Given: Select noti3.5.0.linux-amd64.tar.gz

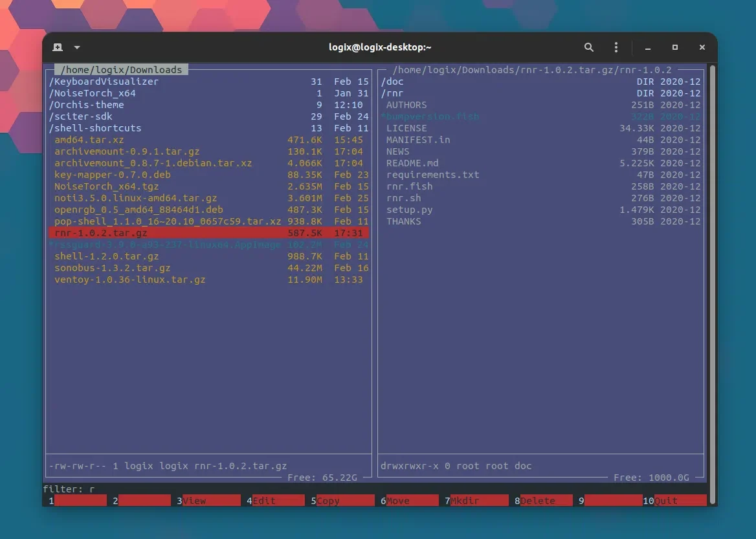Looking at the screenshot, I should point(209,197).
